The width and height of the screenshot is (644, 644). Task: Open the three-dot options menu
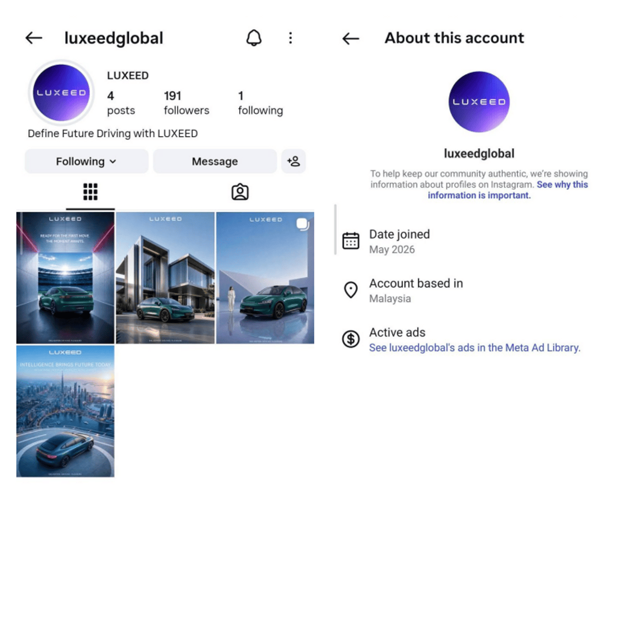pos(290,38)
